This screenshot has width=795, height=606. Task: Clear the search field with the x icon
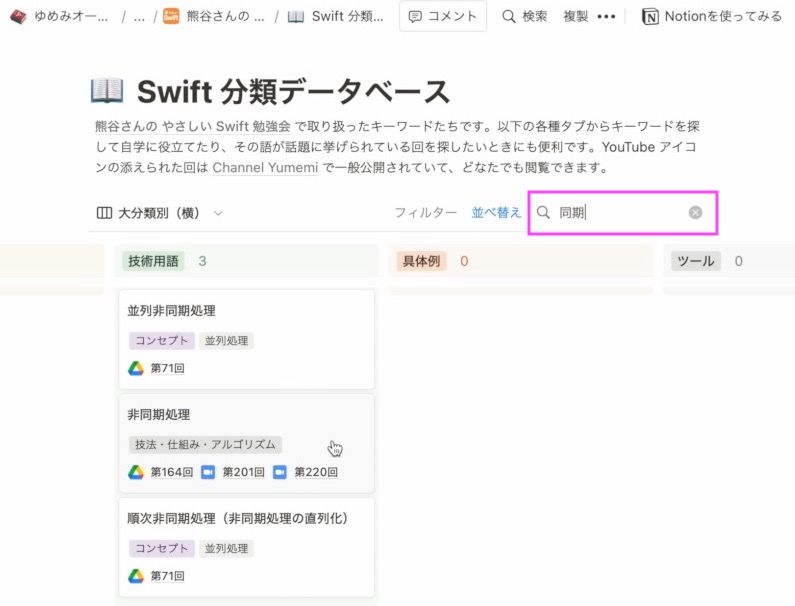[695, 212]
